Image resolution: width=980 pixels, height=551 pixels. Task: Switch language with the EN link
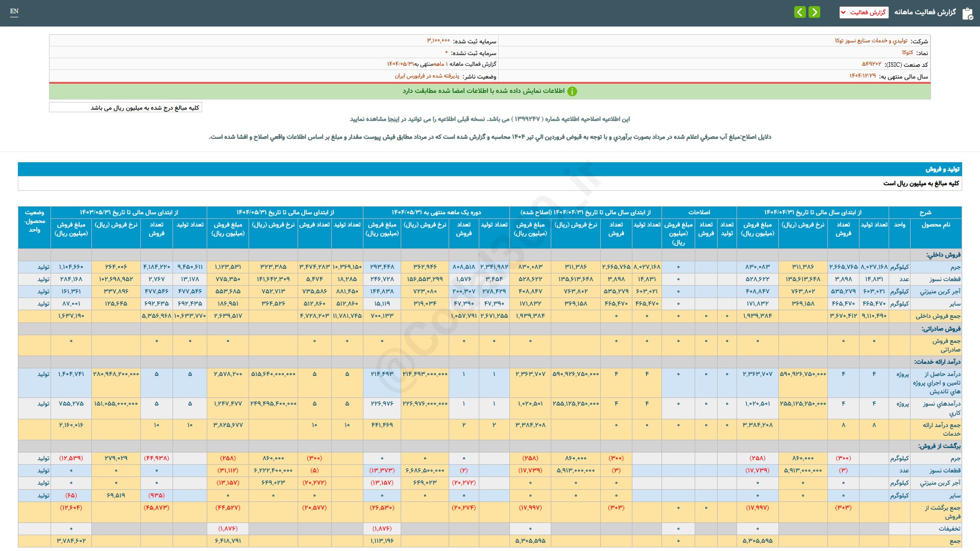point(14,11)
